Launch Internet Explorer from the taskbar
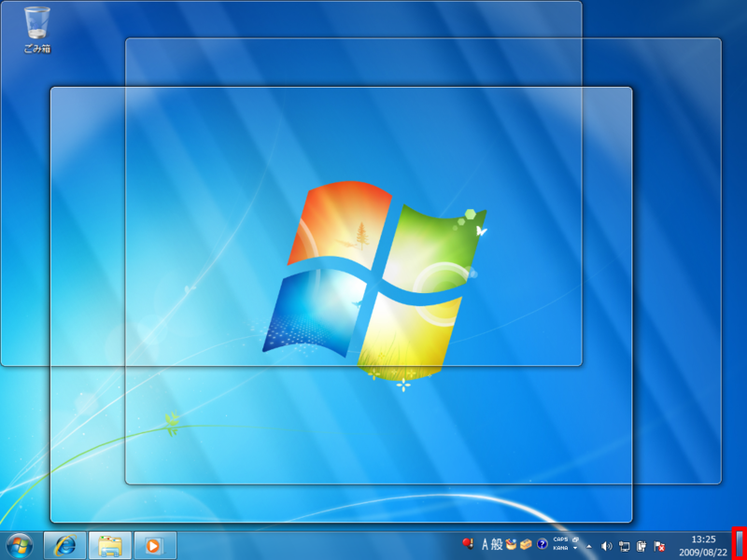 click(x=64, y=546)
